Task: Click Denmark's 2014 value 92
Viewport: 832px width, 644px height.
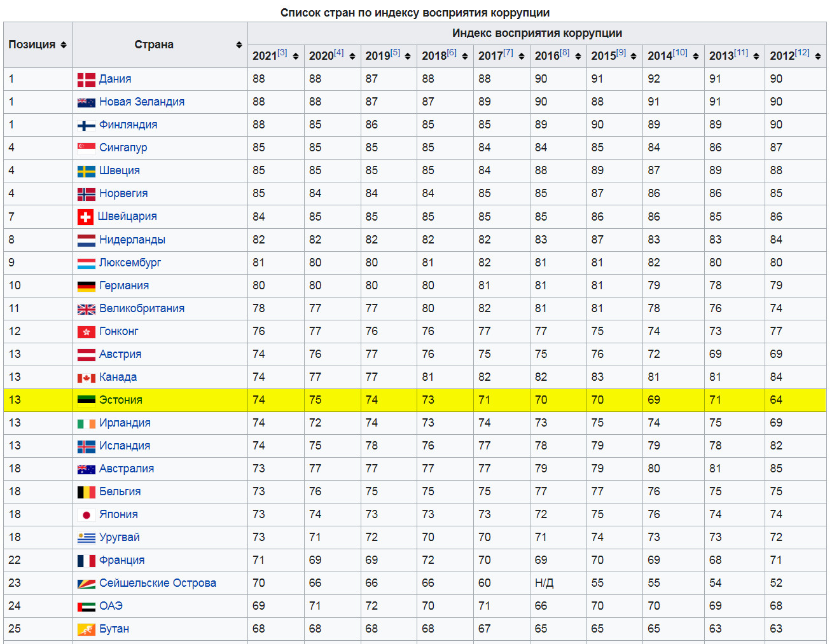Action: tap(654, 79)
